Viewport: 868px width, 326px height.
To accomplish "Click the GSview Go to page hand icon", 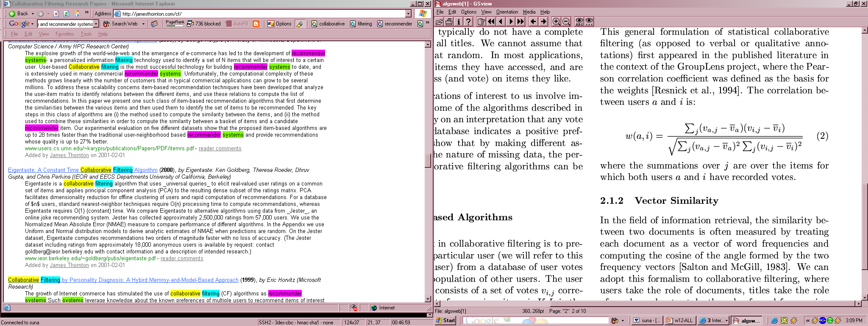I will point(481,22).
